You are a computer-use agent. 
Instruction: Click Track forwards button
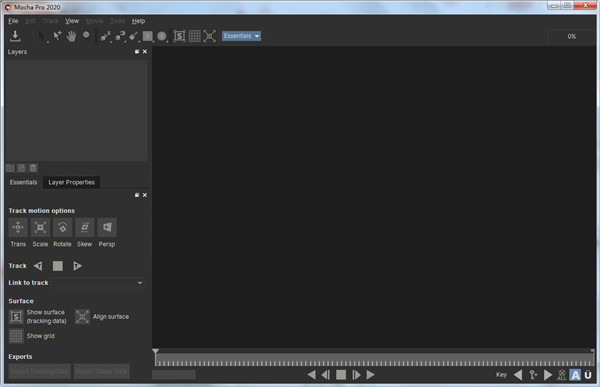77,266
